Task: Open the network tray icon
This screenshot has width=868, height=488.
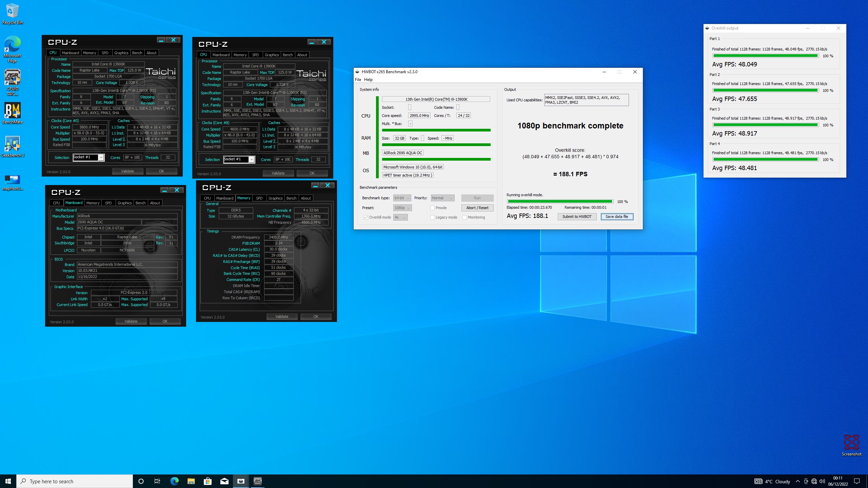Action: pyautogui.click(x=814, y=481)
